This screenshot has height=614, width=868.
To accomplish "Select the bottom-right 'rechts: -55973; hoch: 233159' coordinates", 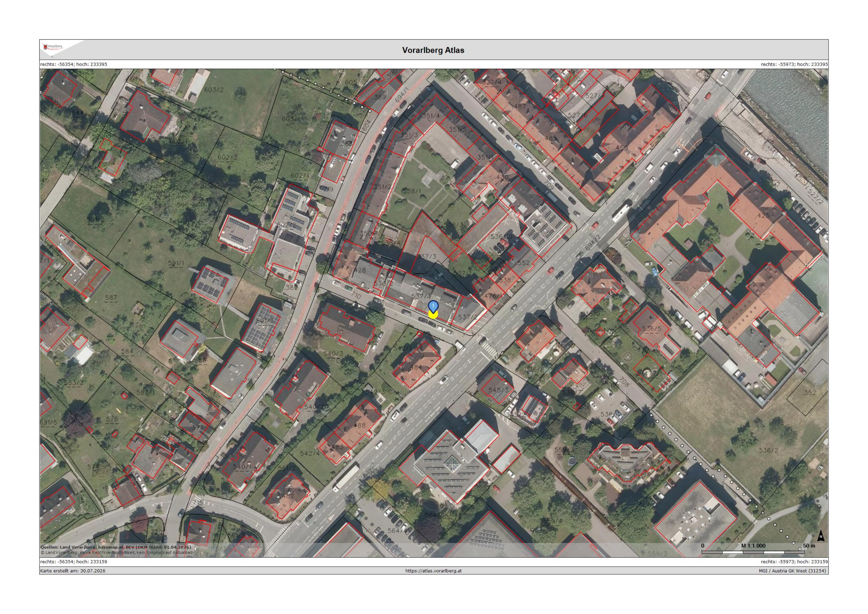I will tap(794, 561).
